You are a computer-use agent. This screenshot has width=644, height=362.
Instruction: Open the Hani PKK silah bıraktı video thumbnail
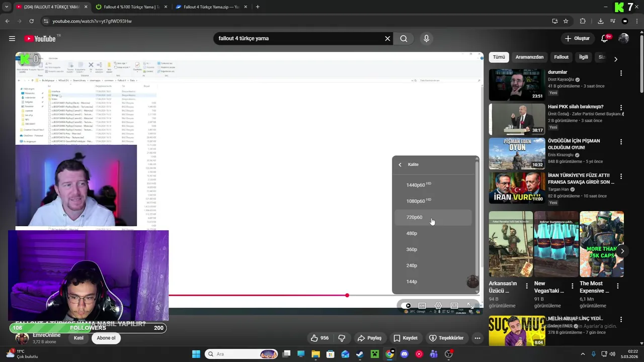coord(517,119)
